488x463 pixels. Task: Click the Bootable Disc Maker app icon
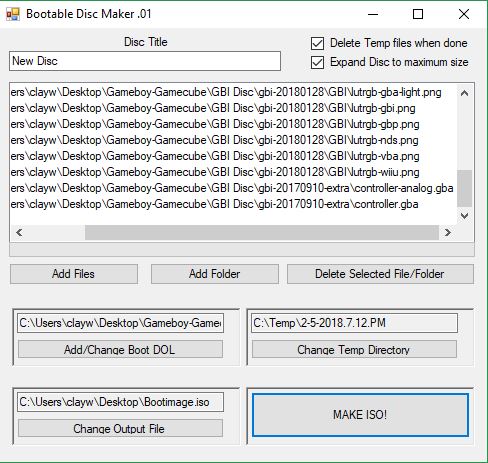tap(13, 14)
